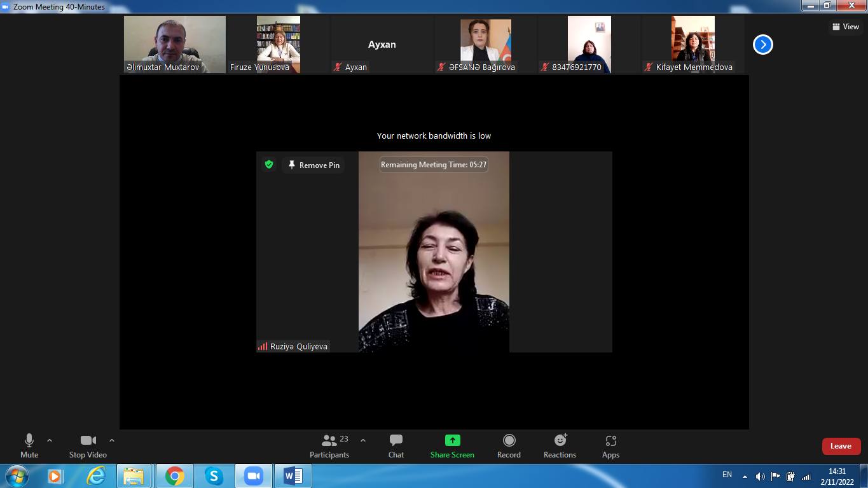Select Əlimuxtar Muxtarov's video thumbnail
Viewport: 868px width, 488px height.
click(x=174, y=44)
